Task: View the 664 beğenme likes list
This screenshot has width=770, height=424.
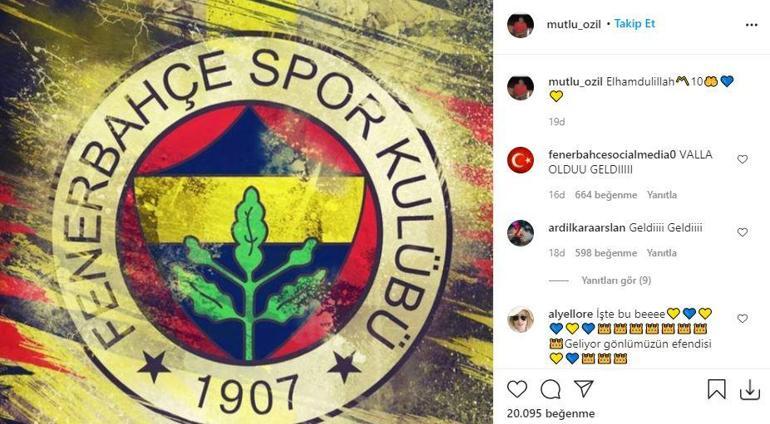Action: pos(606,195)
